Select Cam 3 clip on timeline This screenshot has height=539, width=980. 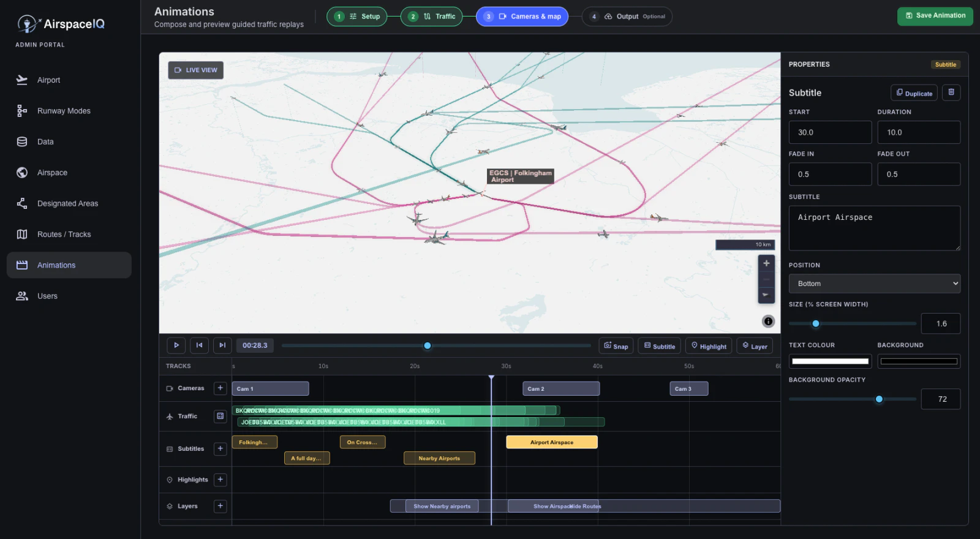(x=689, y=389)
